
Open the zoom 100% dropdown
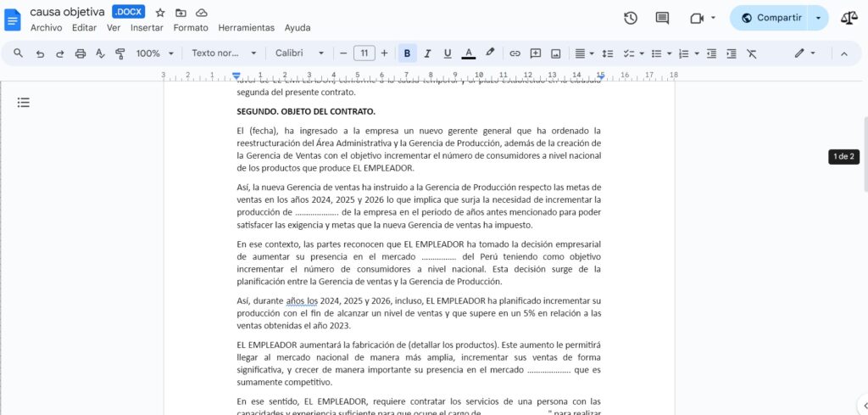155,53
